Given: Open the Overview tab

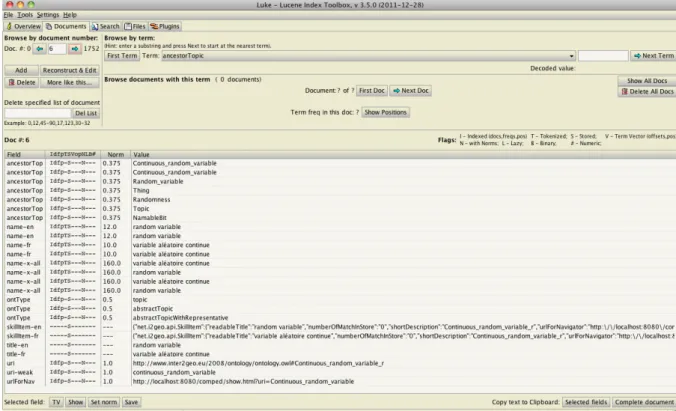Looking at the screenshot, I should click(24, 26).
